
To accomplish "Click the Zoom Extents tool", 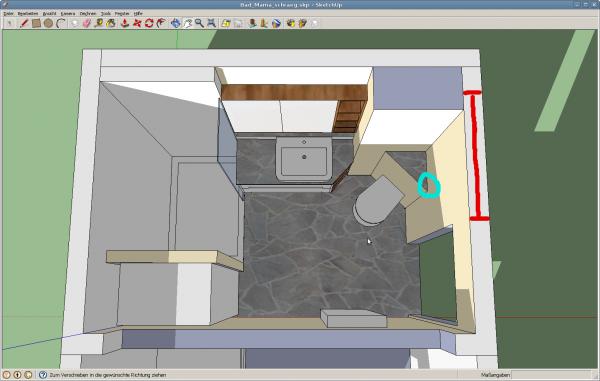I will pyautogui.click(x=212, y=23).
